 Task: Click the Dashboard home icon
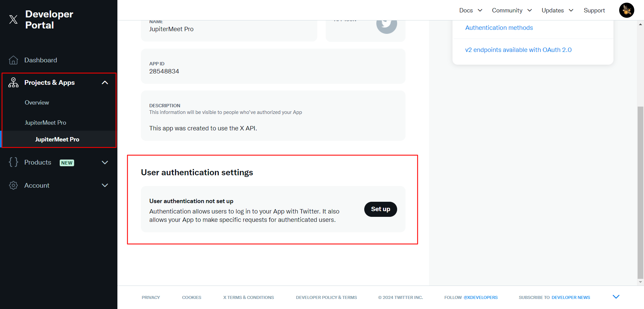[13, 60]
